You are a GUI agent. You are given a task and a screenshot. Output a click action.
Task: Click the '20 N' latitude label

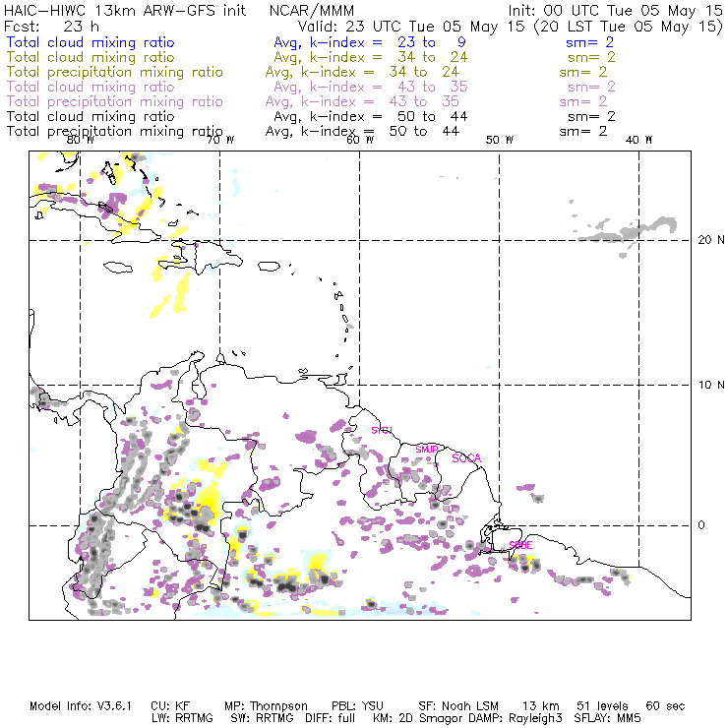click(x=711, y=240)
